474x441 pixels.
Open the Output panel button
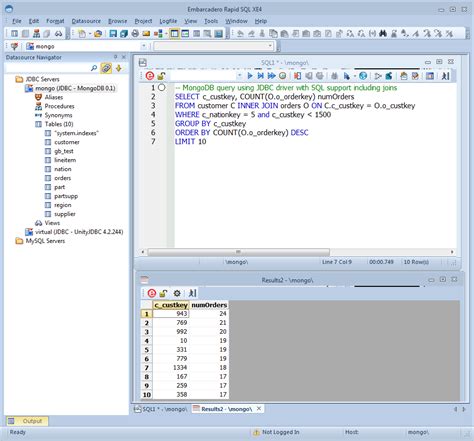tap(27, 421)
